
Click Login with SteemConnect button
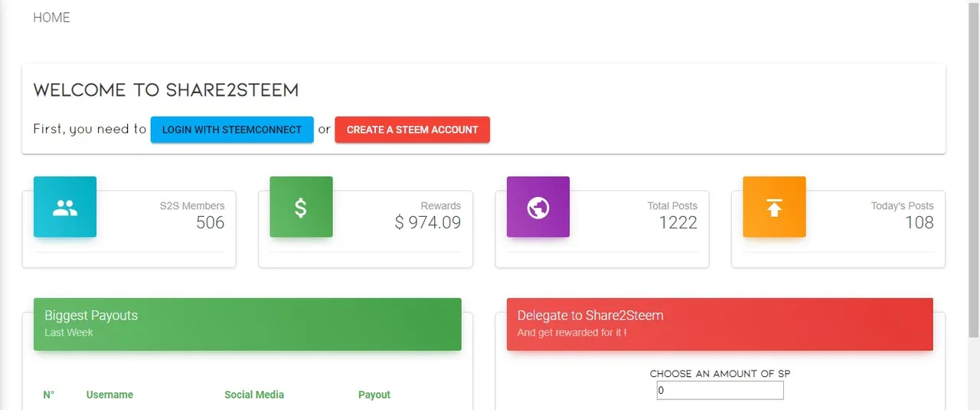pyautogui.click(x=232, y=130)
